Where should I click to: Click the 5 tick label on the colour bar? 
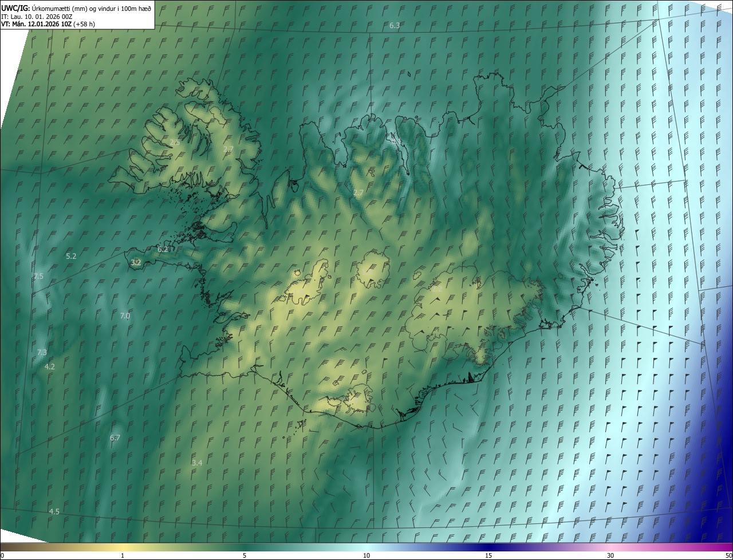(245, 555)
